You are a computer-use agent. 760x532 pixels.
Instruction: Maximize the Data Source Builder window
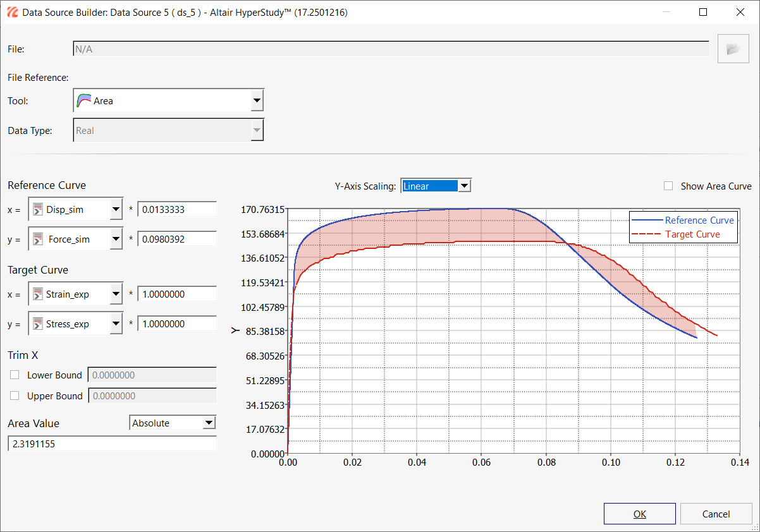coord(703,12)
